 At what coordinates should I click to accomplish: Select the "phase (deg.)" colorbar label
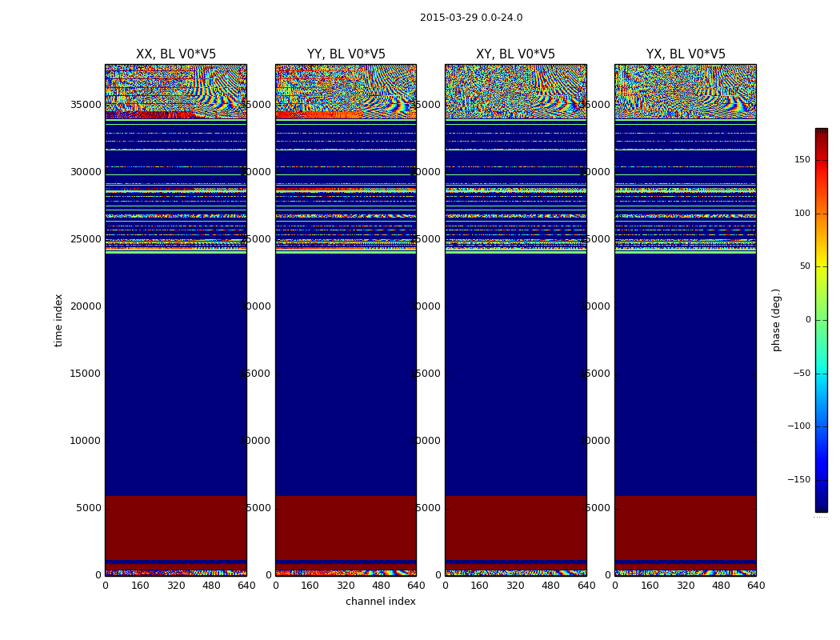click(776, 320)
